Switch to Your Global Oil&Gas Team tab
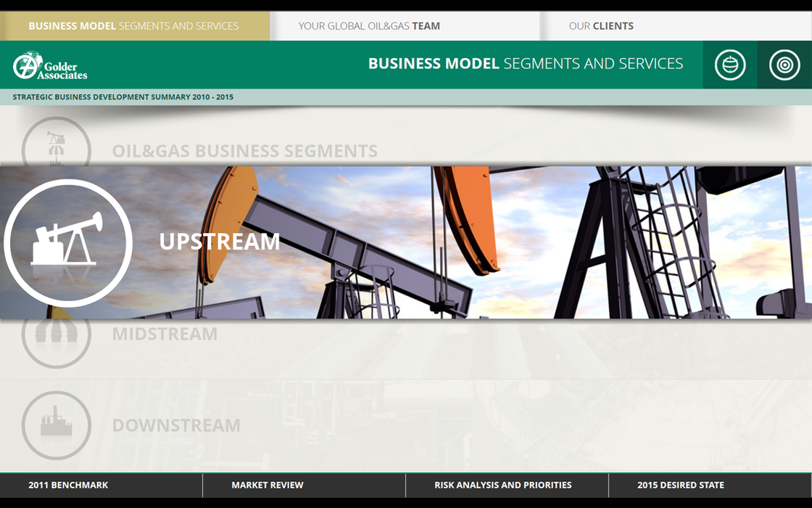812x508 pixels. (369, 26)
